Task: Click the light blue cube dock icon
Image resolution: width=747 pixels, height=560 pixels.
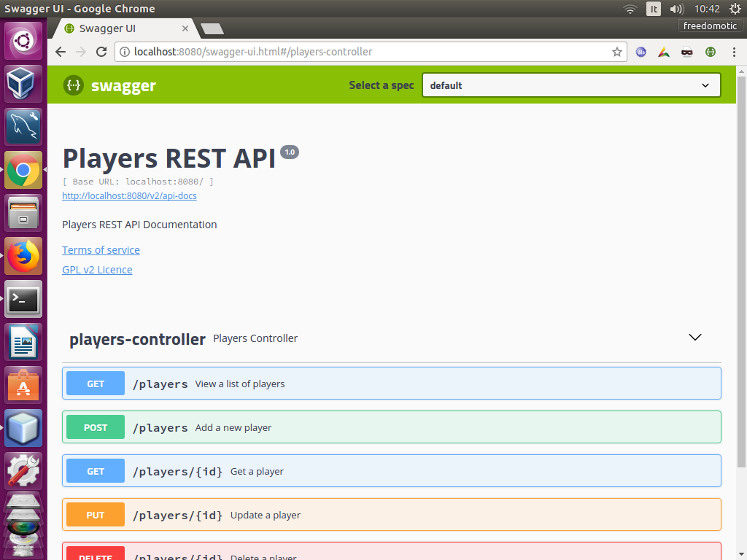Action: pos(23,428)
